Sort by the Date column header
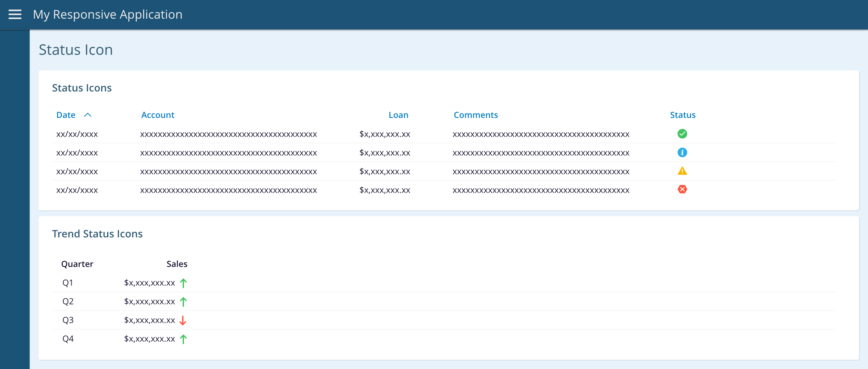The width and height of the screenshot is (868, 369). click(66, 115)
